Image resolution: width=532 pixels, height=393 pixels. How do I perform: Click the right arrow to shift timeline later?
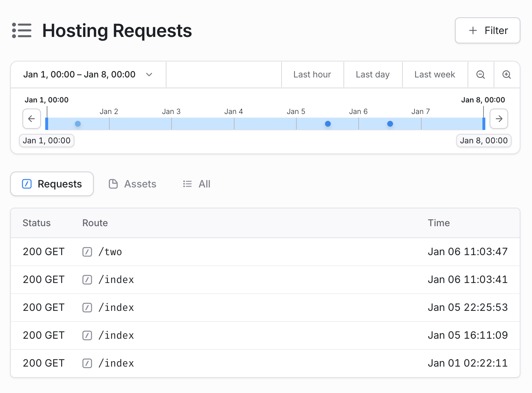tap(499, 119)
